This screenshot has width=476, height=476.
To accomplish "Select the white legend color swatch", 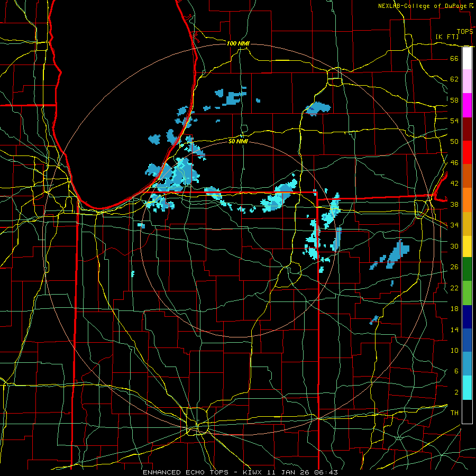I will (x=467, y=58).
